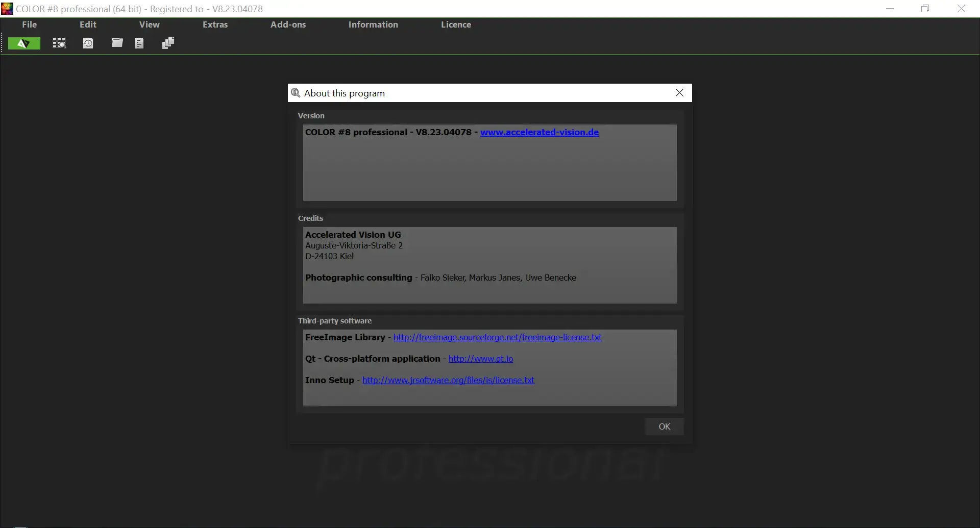980x528 pixels.
Task: Click the duplicate files toolbar icon
Action: click(167, 43)
